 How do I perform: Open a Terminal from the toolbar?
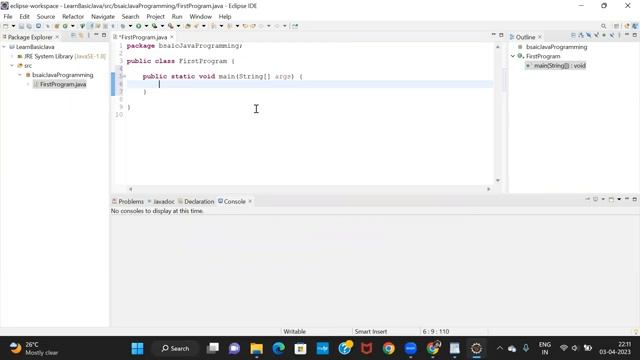[x=38, y=26]
